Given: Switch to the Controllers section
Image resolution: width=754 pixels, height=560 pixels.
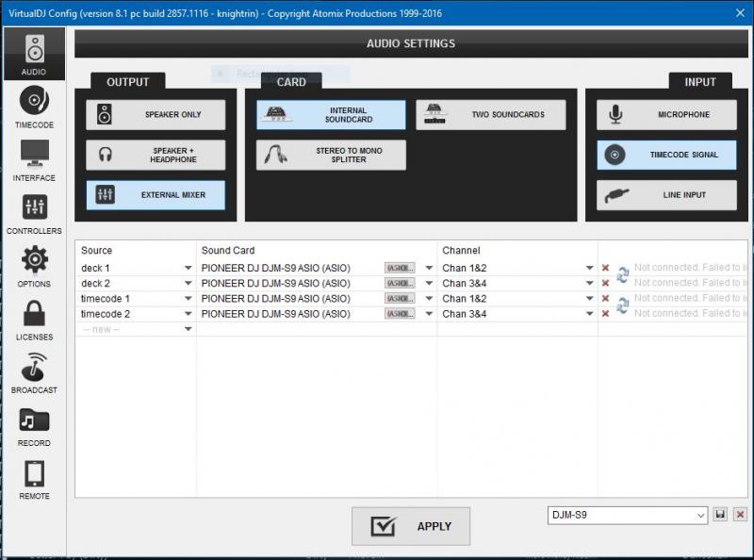Looking at the screenshot, I should point(34,214).
